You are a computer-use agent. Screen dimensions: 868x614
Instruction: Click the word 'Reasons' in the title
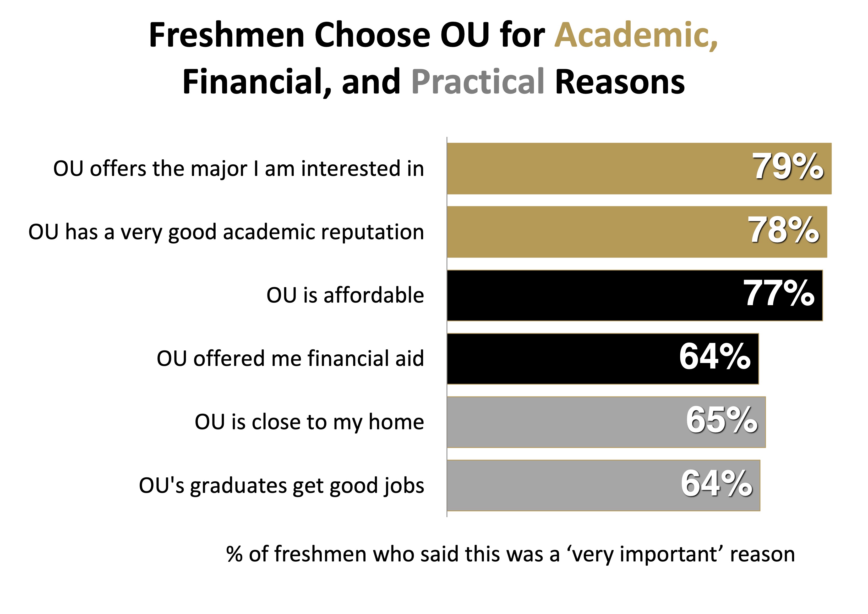[x=620, y=82]
